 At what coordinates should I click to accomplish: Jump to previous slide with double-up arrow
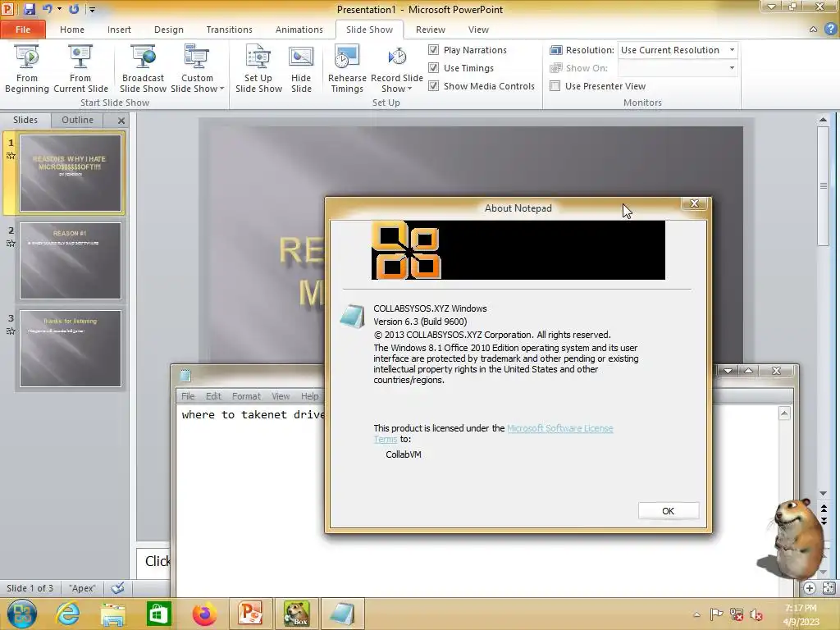[x=824, y=508]
